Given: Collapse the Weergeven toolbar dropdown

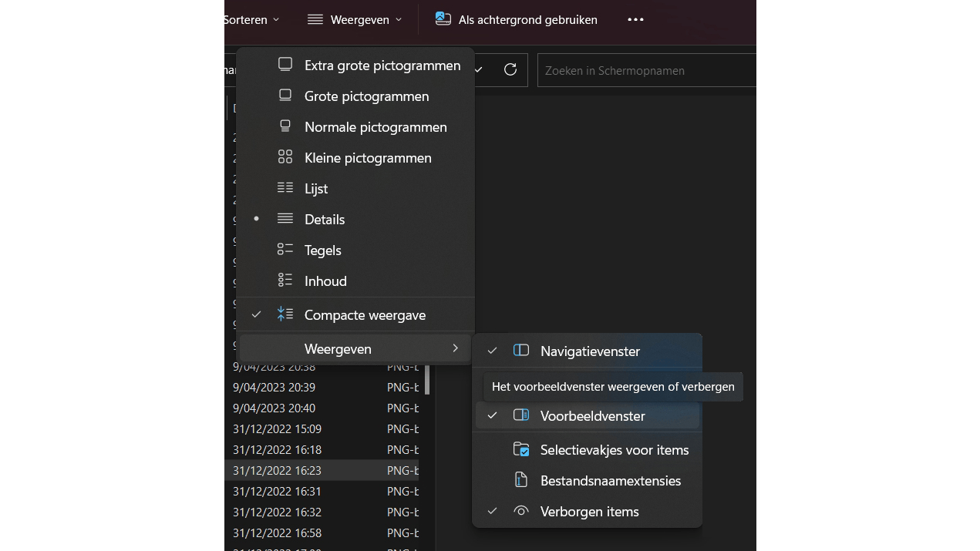Looking at the screenshot, I should coord(355,19).
